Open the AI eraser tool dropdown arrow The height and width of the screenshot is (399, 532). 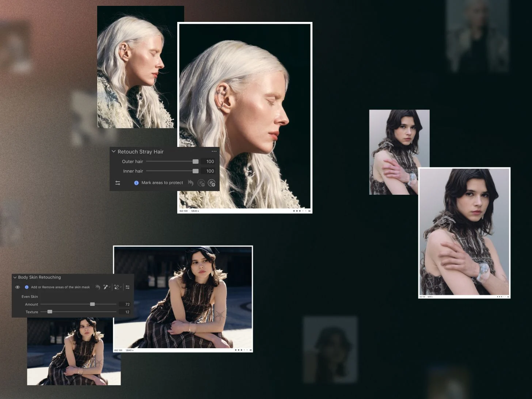121,287
